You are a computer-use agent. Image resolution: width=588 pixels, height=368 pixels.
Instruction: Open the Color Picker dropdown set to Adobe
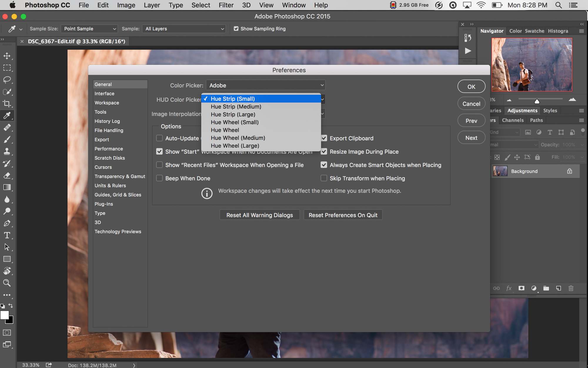click(x=265, y=85)
